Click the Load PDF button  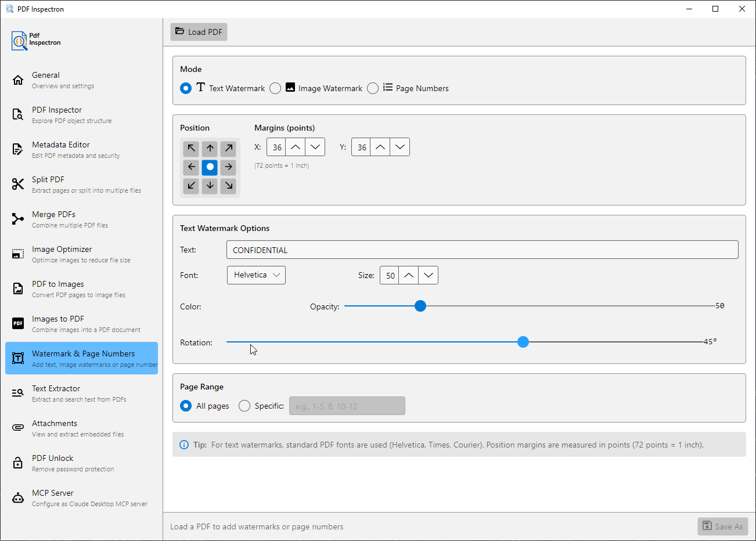[x=199, y=32]
